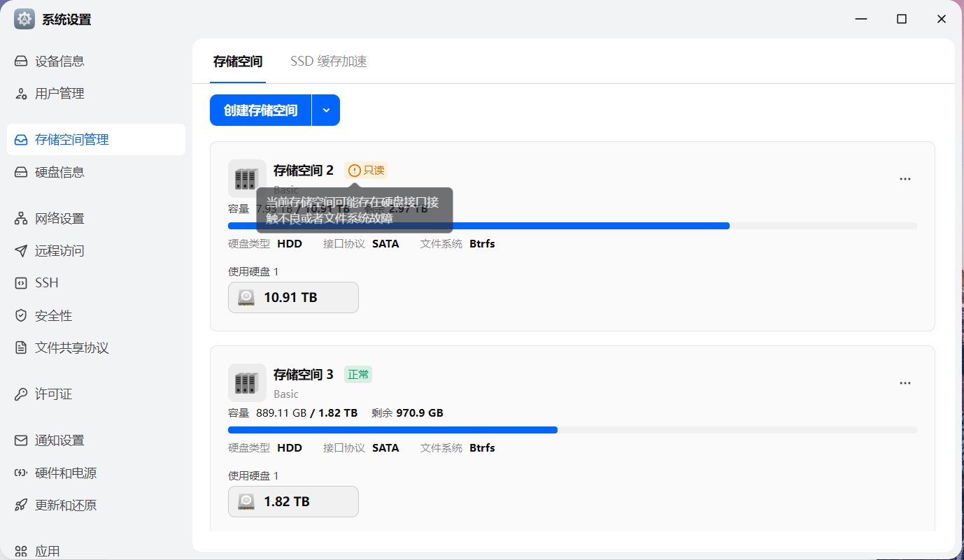This screenshot has height=560, width=964.
Task: Click the 创建存储空间 button
Action: 260,110
